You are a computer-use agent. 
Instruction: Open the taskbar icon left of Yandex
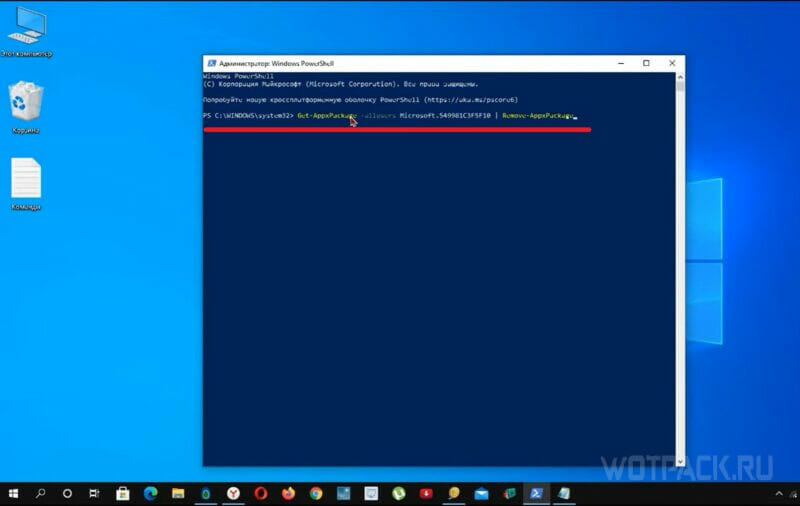click(206, 493)
